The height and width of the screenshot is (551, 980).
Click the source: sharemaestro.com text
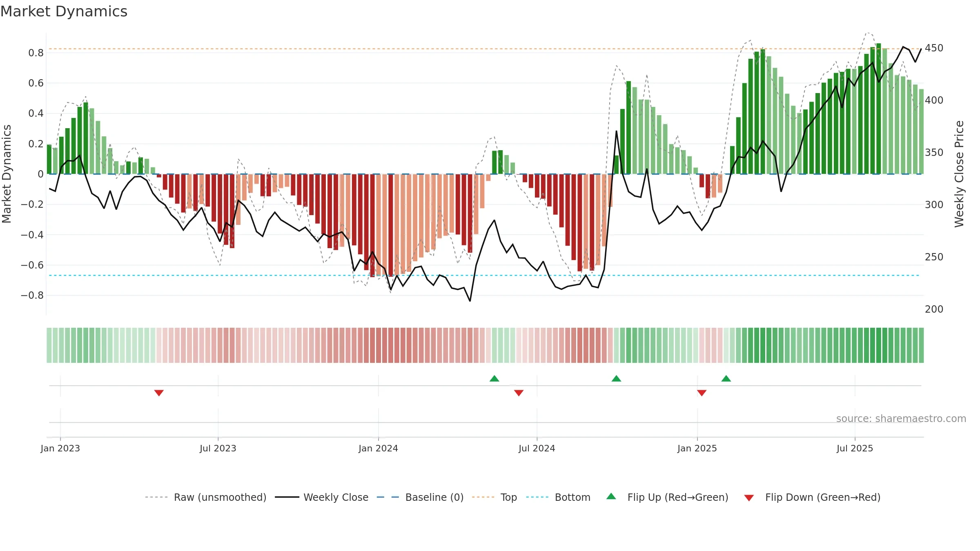pyautogui.click(x=901, y=418)
